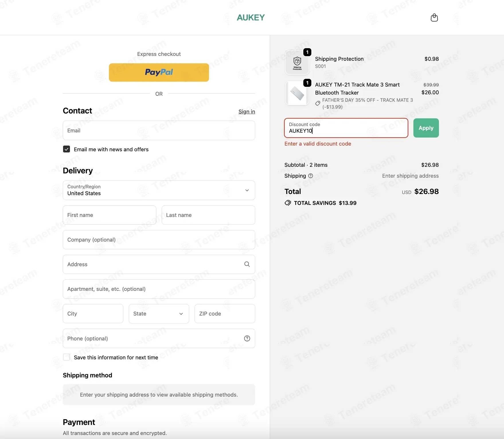The width and height of the screenshot is (504, 439).
Task: Click the 'Delivery' section heading
Action: coord(78,170)
